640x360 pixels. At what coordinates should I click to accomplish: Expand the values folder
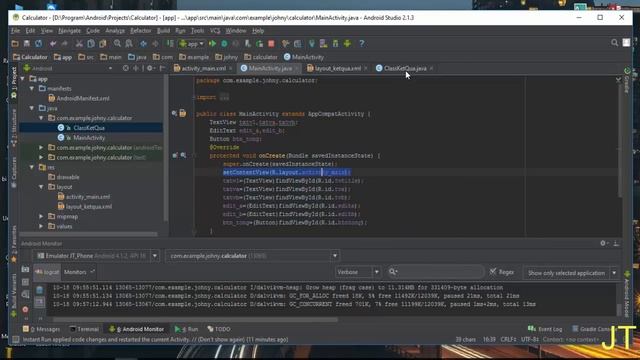pos(41,226)
